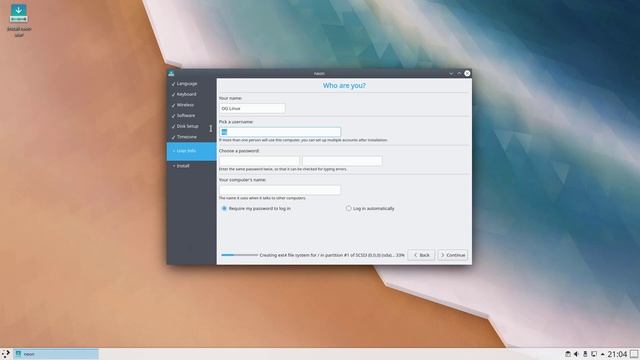The height and width of the screenshot is (360, 640).
Task: Click the Your name input field
Action: [x=252, y=108]
